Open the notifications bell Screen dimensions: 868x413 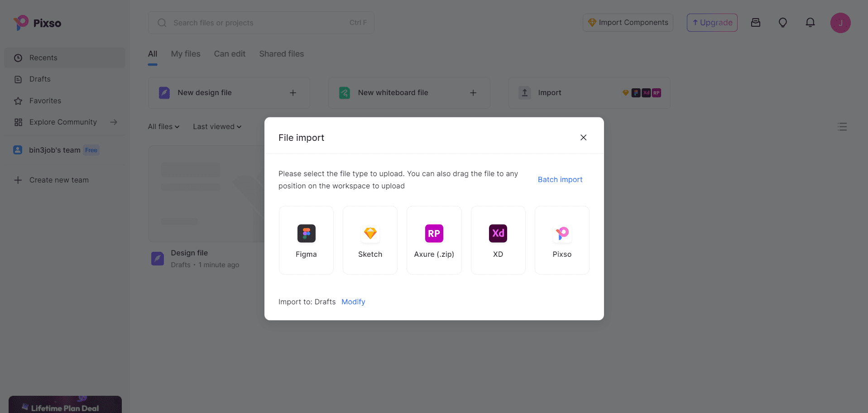pos(810,23)
